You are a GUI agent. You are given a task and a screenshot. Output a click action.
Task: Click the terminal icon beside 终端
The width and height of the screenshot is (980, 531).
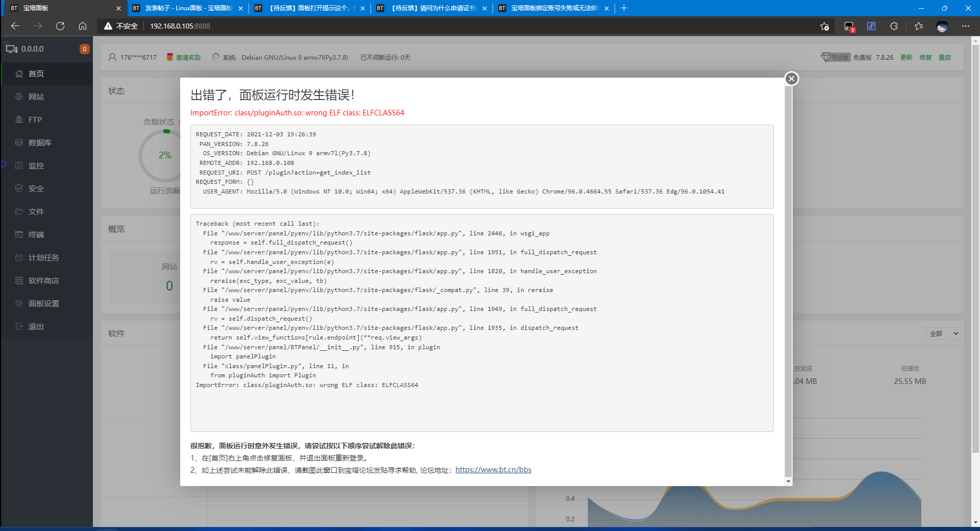pos(19,234)
